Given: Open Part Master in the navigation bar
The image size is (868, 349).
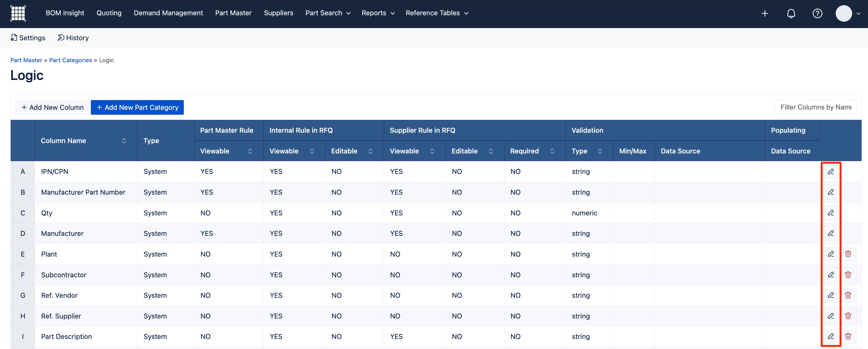Looking at the screenshot, I should pyautogui.click(x=233, y=13).
